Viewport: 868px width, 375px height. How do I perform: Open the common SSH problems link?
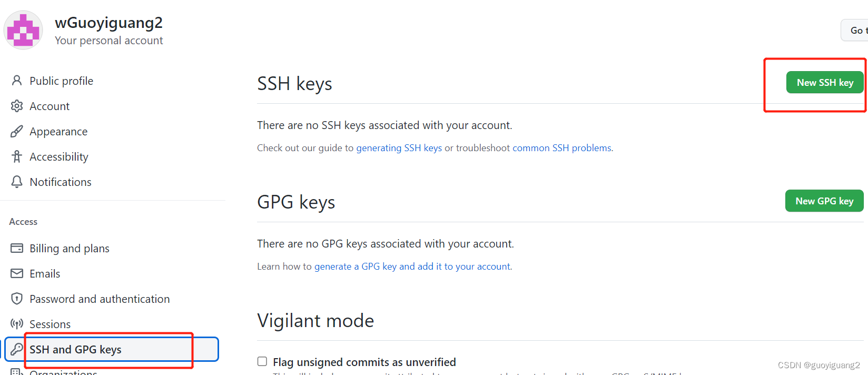click(x=562, y=148)
